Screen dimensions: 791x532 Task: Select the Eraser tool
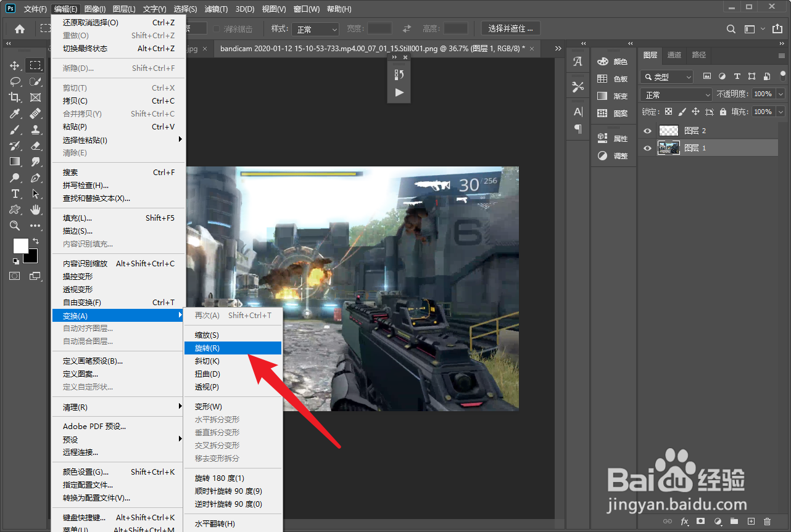click(35, 145)
